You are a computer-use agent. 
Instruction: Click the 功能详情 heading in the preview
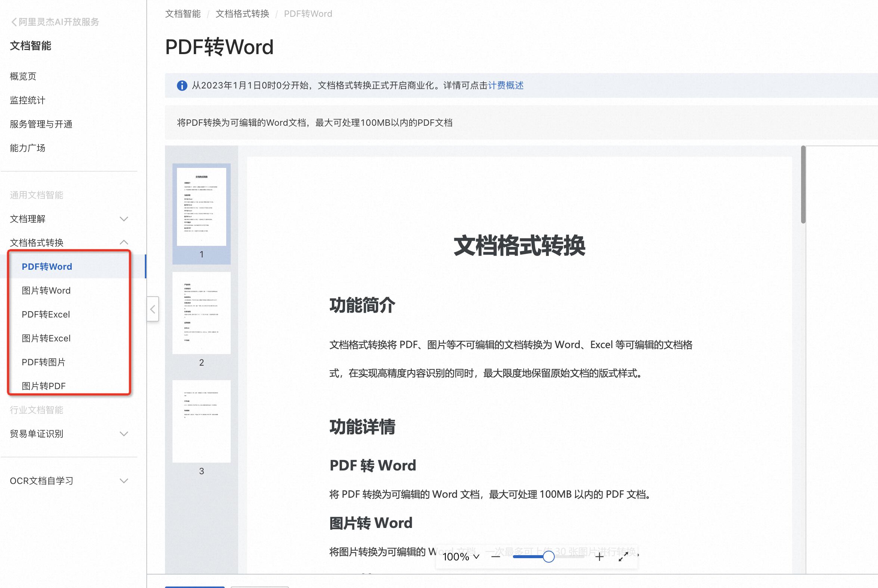pyautogui.click(x=362, y=427)
